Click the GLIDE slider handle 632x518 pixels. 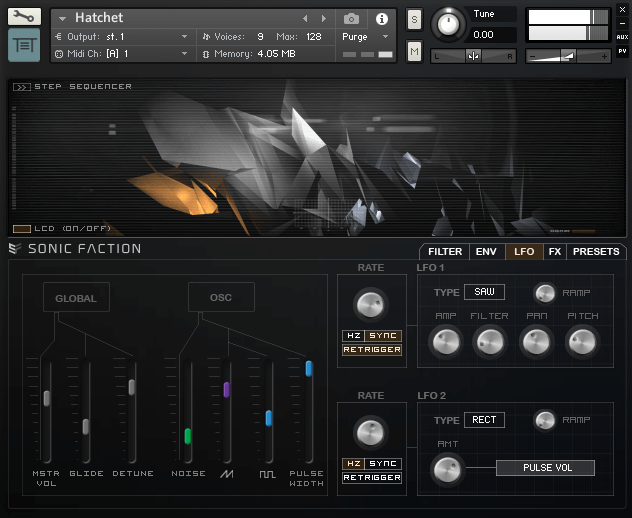click(x=86, y=426)
